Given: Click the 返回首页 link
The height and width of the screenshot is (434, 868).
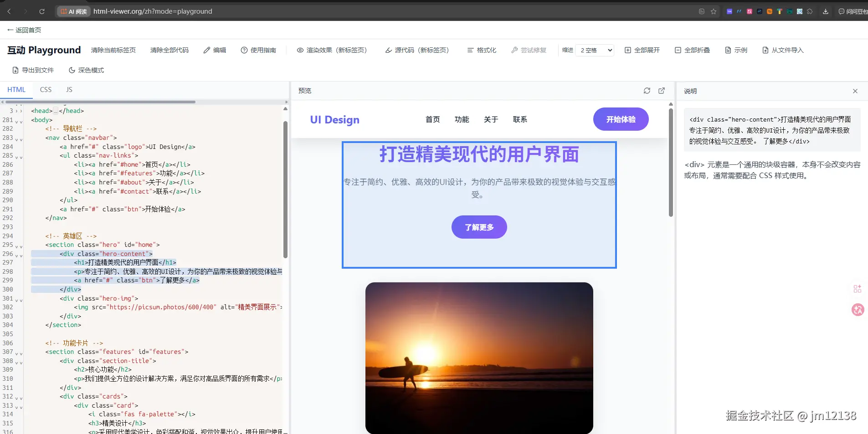Looking at the screenshot, I should (24, 30).
